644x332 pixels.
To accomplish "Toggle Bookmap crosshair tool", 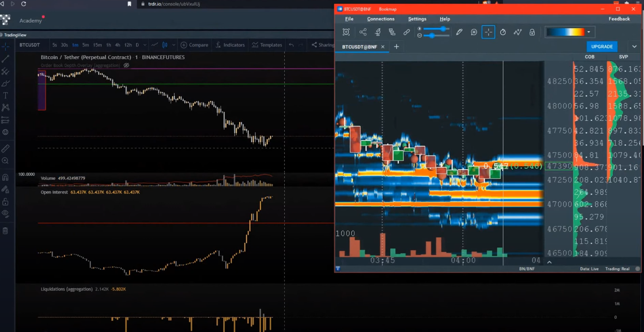I will coord(488,32).
